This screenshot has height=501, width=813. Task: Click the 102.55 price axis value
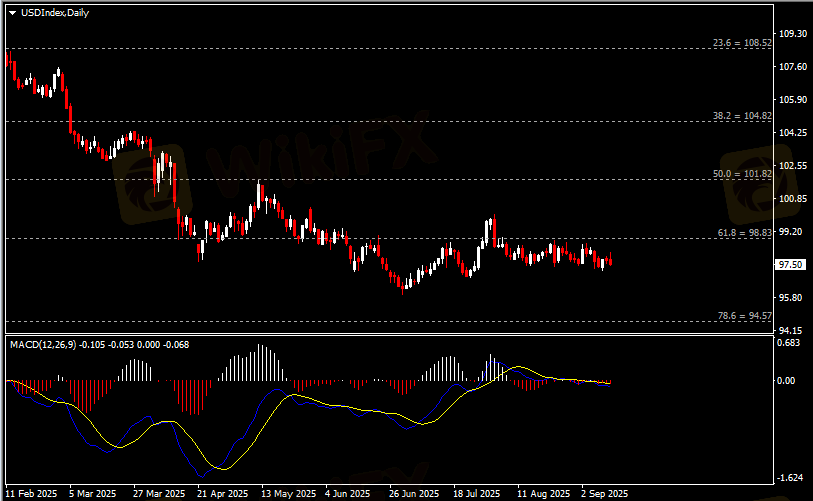(x=793, y=166)
